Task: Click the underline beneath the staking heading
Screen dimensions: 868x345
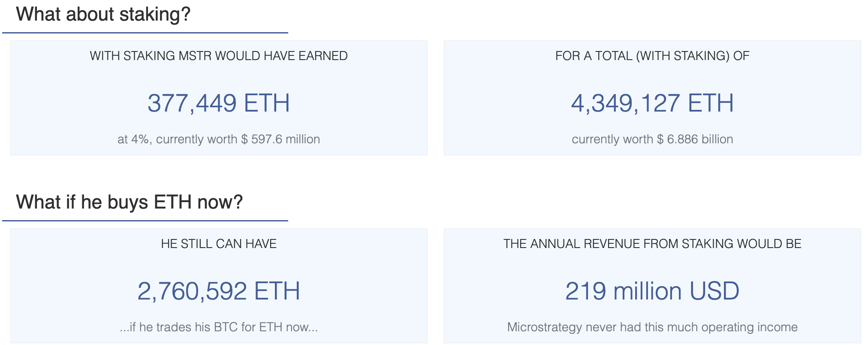Action: 145,33
